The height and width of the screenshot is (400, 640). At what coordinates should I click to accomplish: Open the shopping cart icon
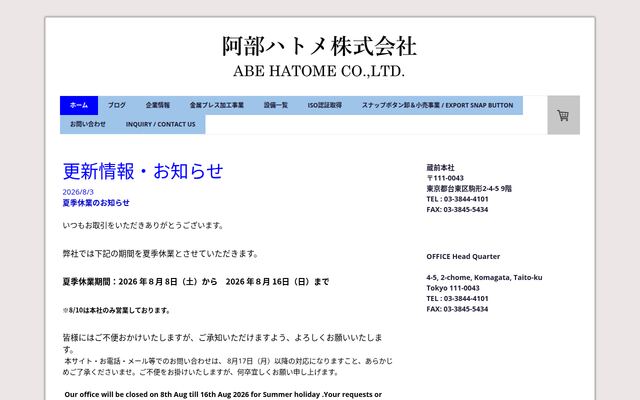(563, 115)
